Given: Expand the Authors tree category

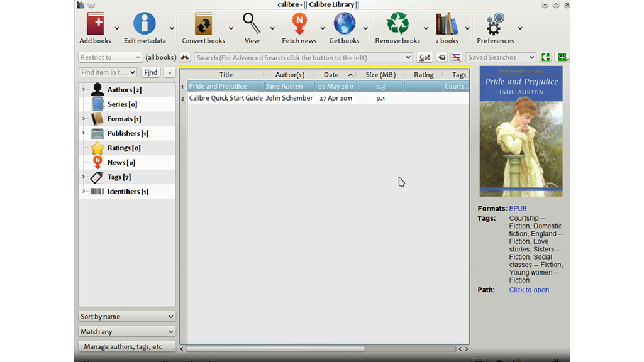Looking at the screenshot, I should point(84,90).
